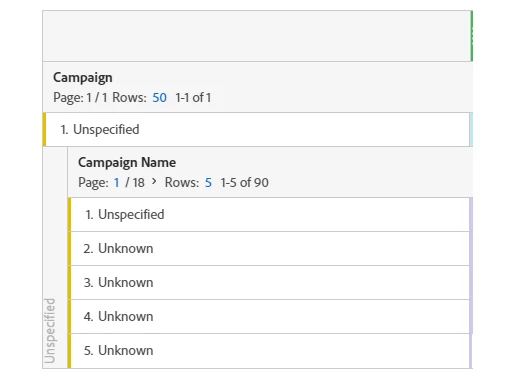Click the '/ 18' total pages text
The width and height of the screenshot is (517, 379).
(135, 183)
